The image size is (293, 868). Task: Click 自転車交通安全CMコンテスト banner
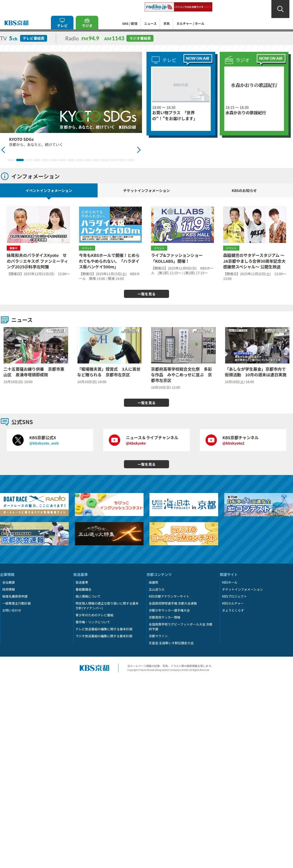click(259, 505)
